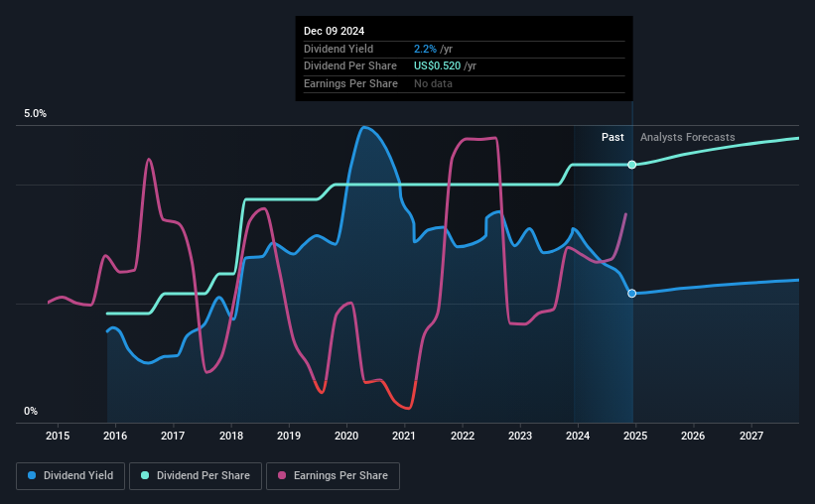Click the 2024 x-axis year label
Viewport: 815px width, 504px height.
(578, 436)
